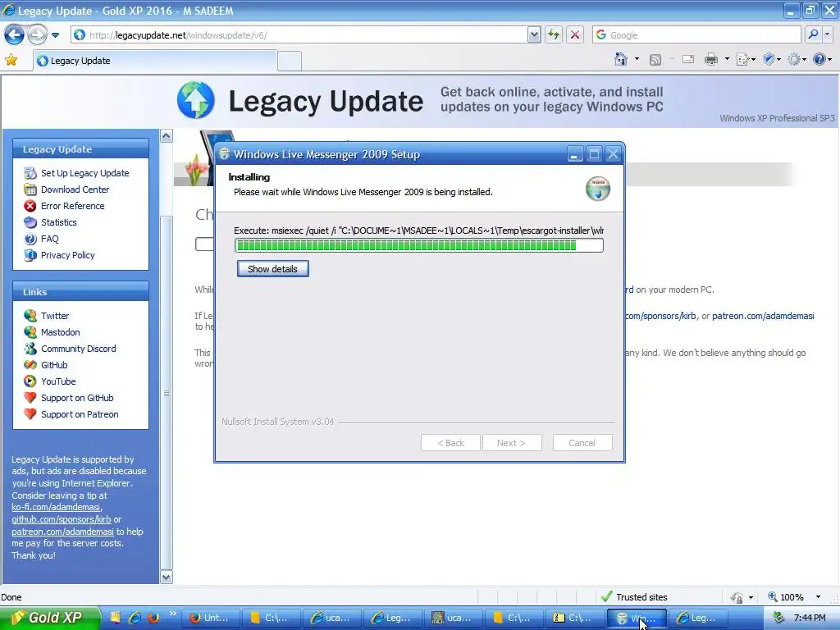
Task: Open patreon.com/adamdemasi link in main page text
Action: click(x=763, y=316)
